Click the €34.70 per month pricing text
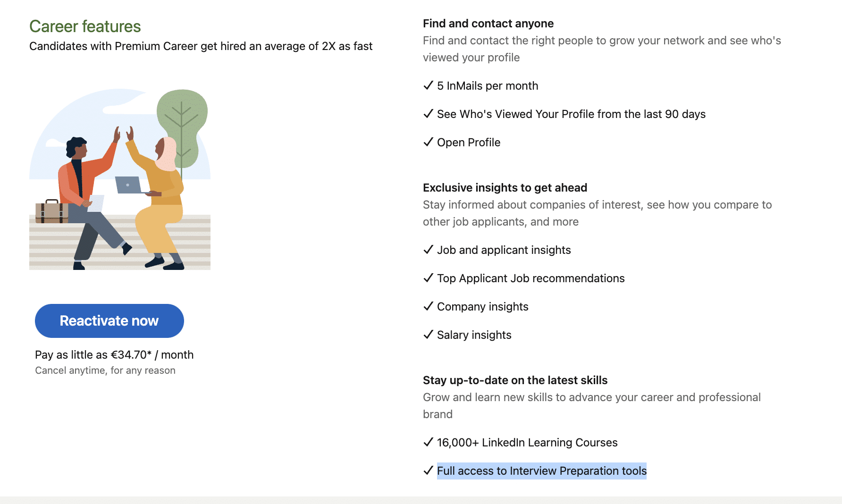 click(x=114, y=354)
